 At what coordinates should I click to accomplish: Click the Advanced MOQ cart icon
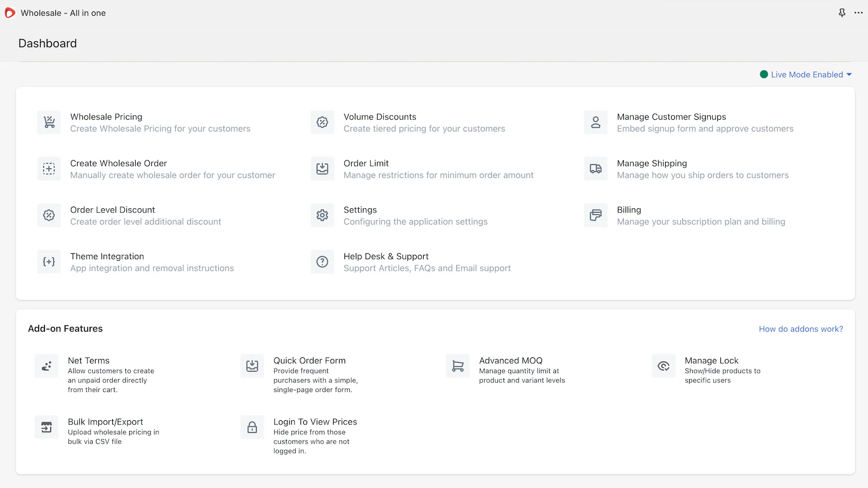[458, 366]
